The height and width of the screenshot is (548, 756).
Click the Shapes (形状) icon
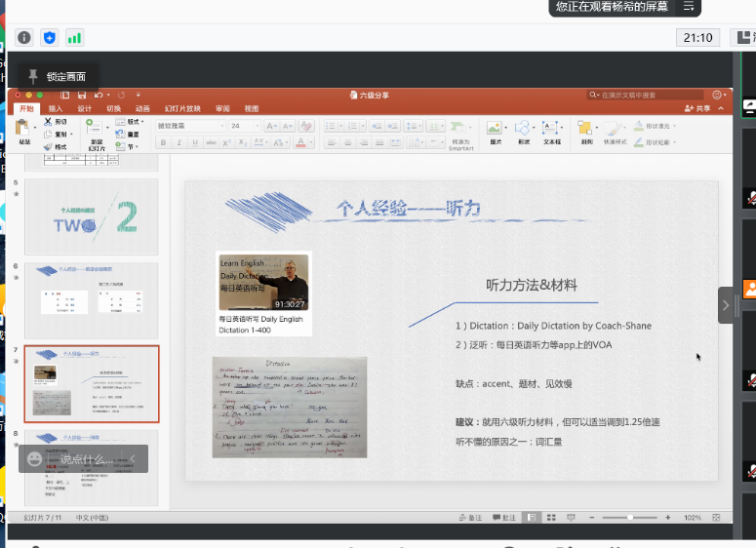point(524,129)
